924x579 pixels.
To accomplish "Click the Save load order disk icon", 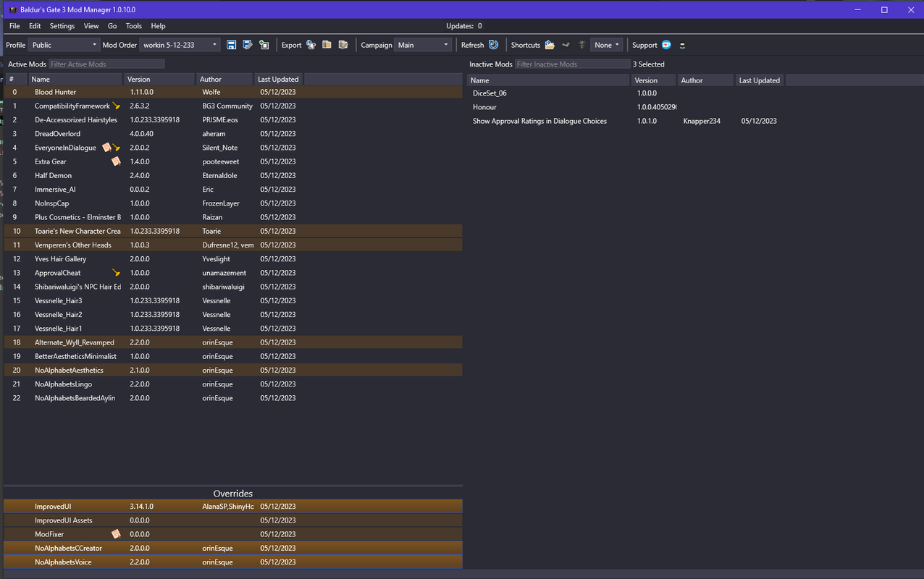I will point(232,45).
